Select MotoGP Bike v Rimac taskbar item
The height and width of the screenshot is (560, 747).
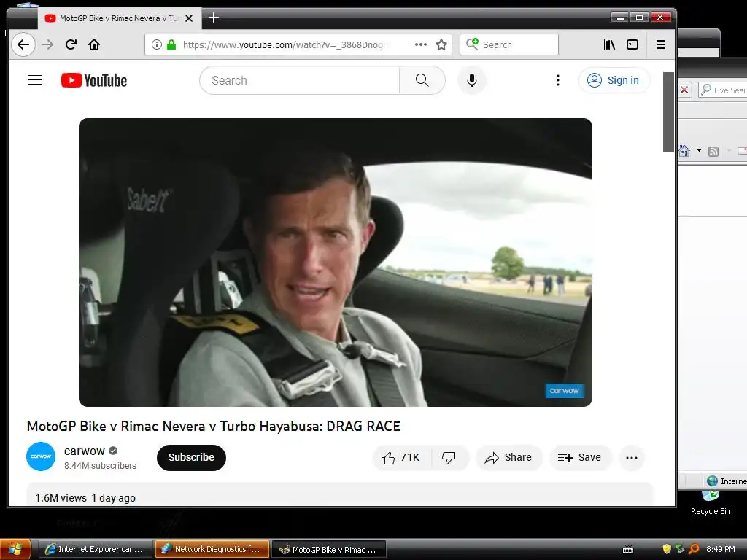coord(329,549)
